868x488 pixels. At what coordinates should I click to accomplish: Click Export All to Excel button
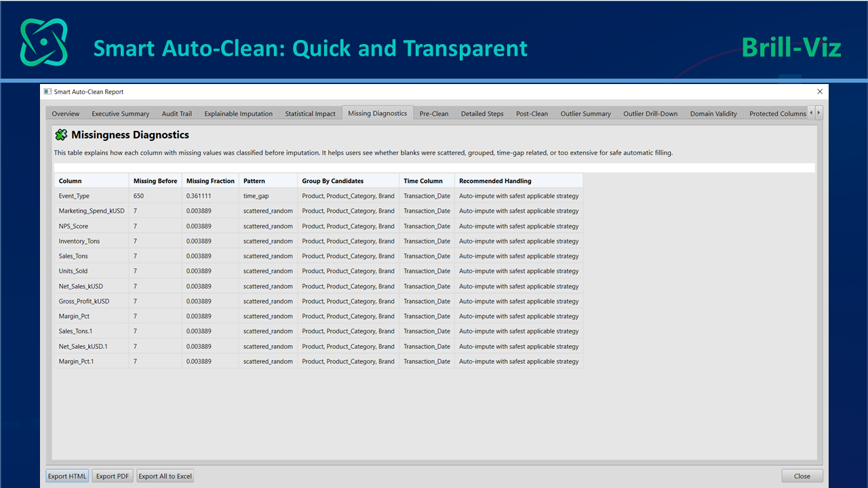pos(165,476)
